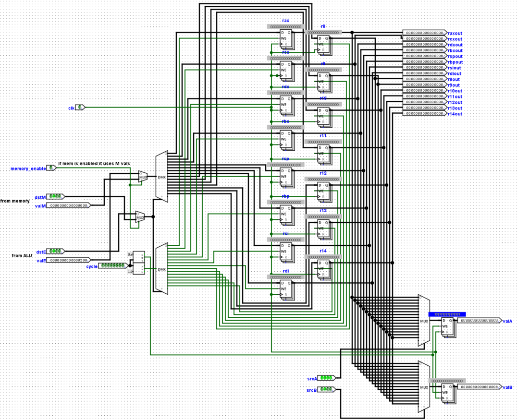517x420 pixels.
Task: Select the rsp register component
Action: click(x=286, y=178)
